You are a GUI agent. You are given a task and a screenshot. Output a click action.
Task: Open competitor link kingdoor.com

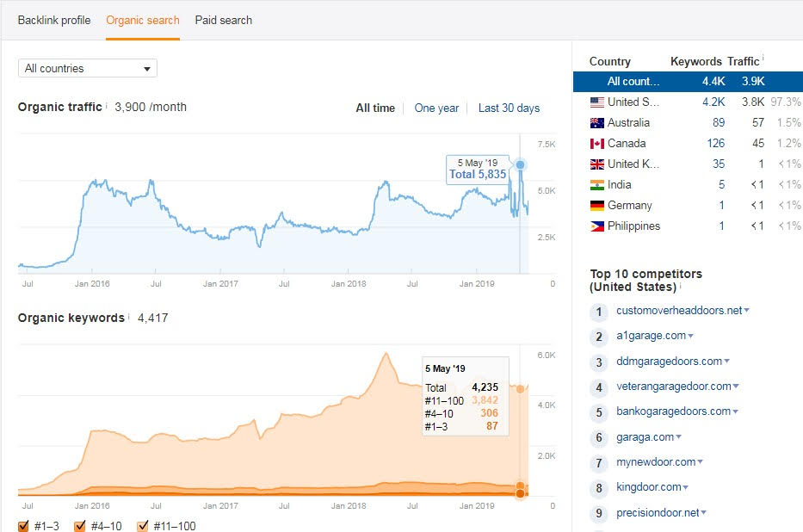(x=649, y=487)
